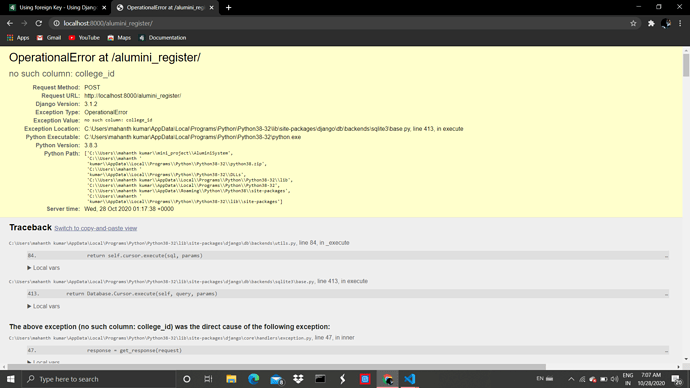
Task: Open the Apps bookmark shortcut
Action: pos(18,38)
